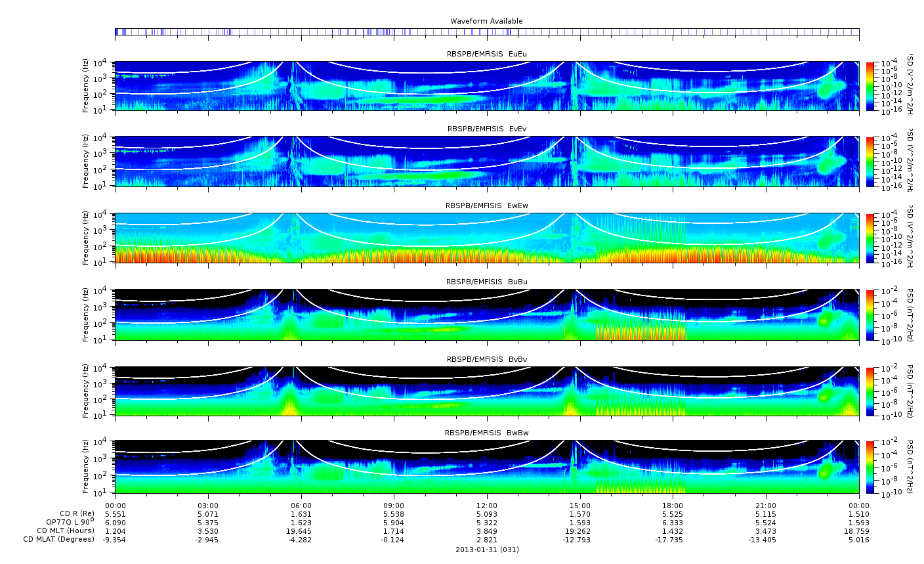924x564 pixels.
Task: Click the 18:00 time axis label
Action: (x=673, y=506)
